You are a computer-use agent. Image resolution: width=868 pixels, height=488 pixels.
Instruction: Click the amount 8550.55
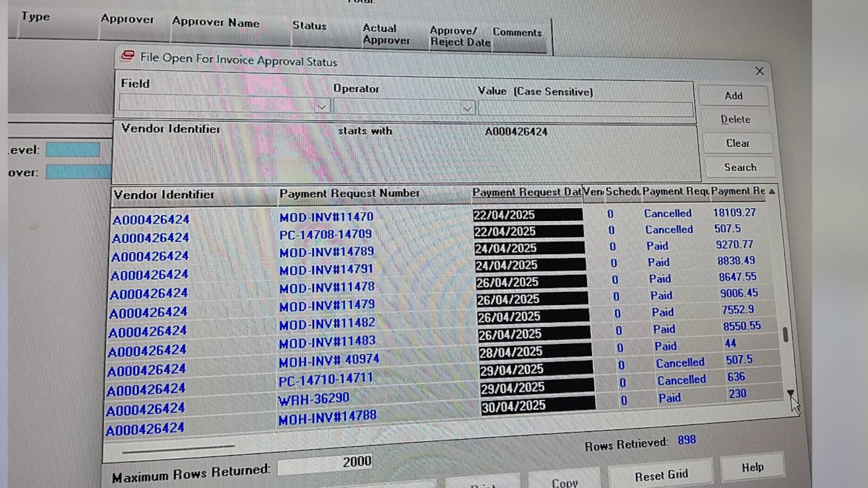coord(742,326)
